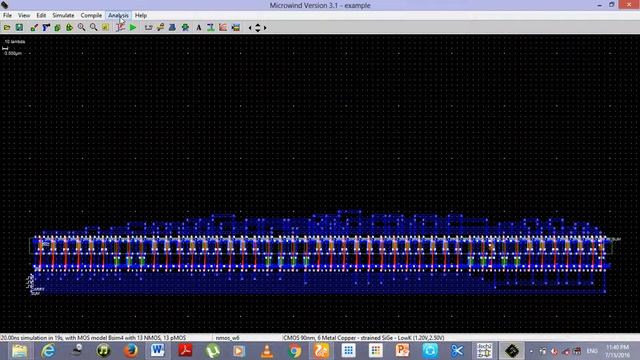Click the design rule checker icon
Image resolution: width=640 pixels, height=360 pixels.
(211, 27)
